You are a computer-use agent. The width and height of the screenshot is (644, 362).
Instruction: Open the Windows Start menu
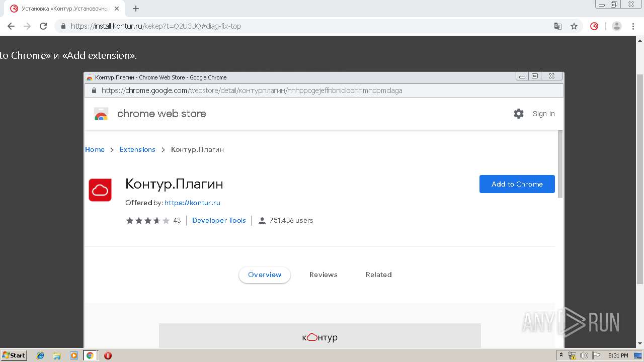14,355
